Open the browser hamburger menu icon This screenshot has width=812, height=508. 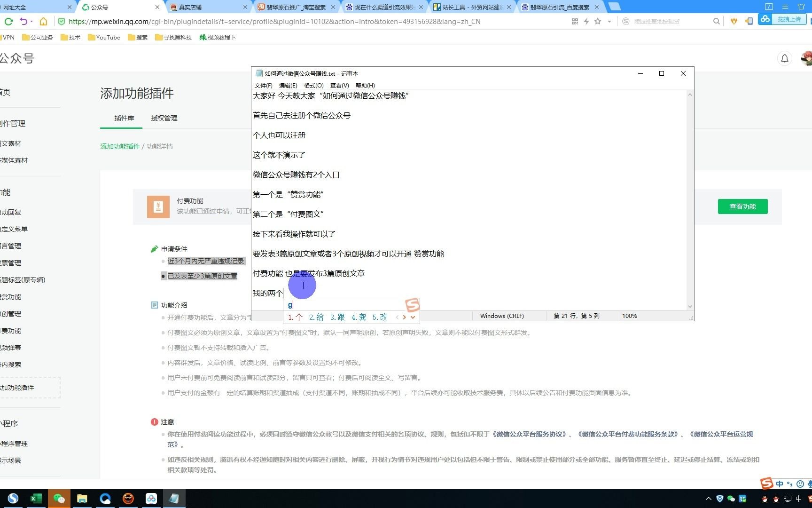pyautogui.click(x=785, y=7)
